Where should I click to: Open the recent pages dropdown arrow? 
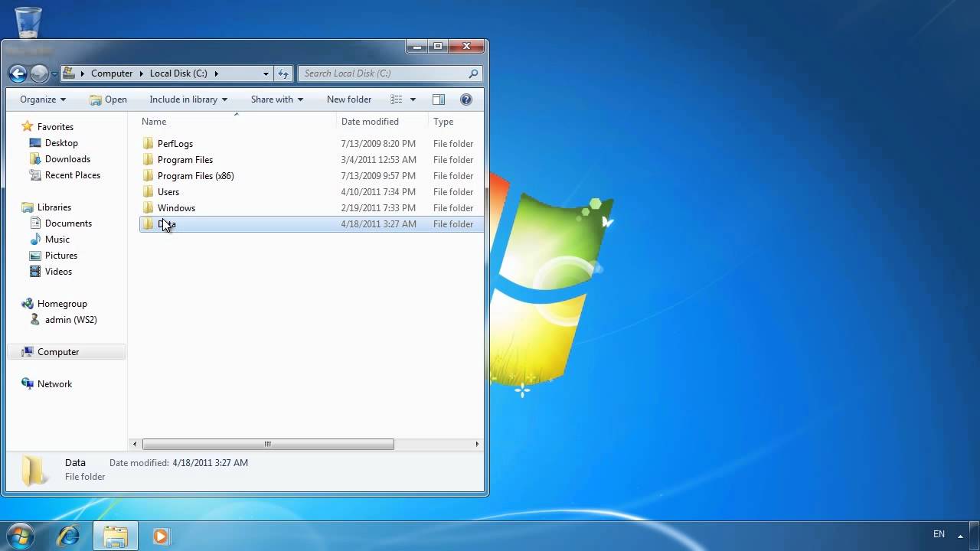[54, 74]
